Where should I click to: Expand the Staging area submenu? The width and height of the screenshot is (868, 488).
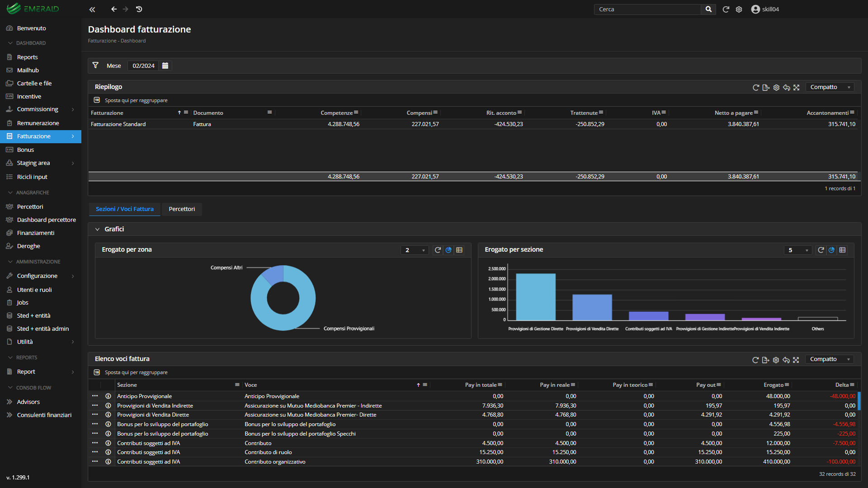tap(73, 163)
